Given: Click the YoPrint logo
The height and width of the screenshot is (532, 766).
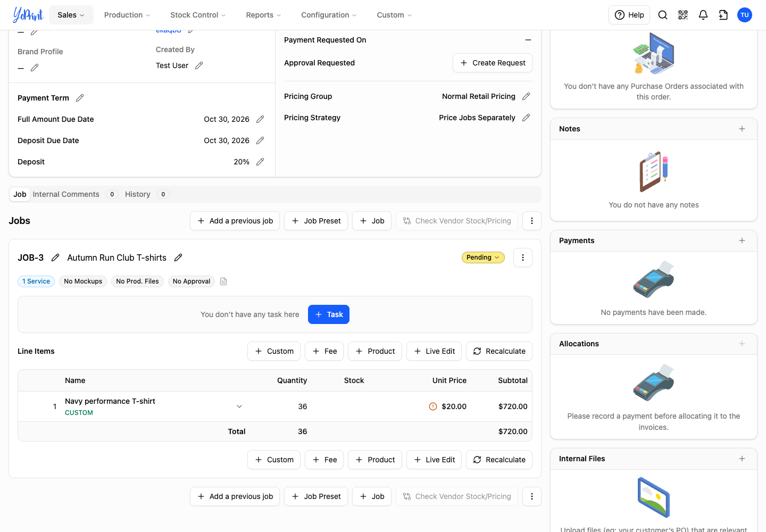Looking at the screenshot, I should click(28, 15).
